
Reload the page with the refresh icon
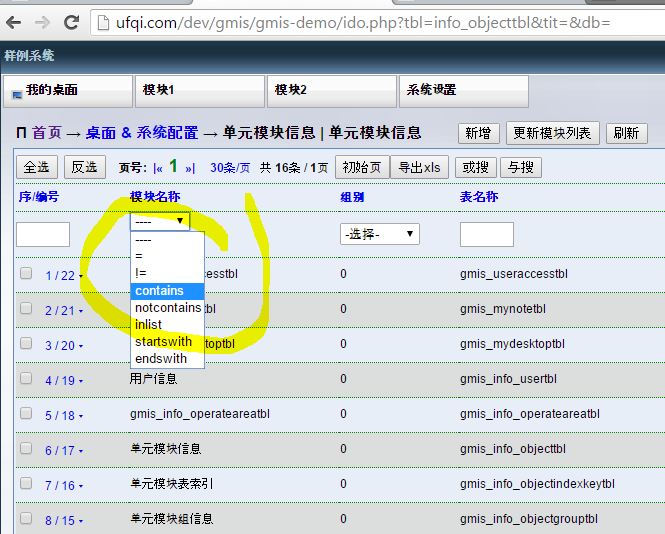71,21
